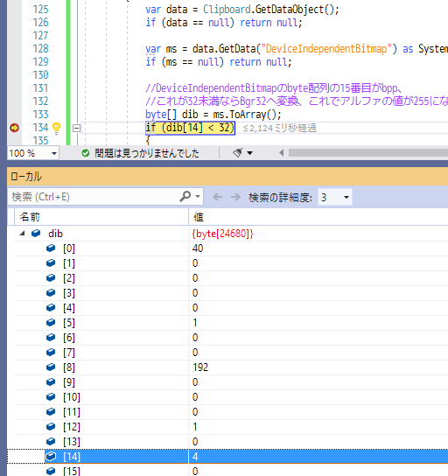Viewport: 448px width, 476px height.
Task: Select the [6] array element row
Action: pos(231,338)
